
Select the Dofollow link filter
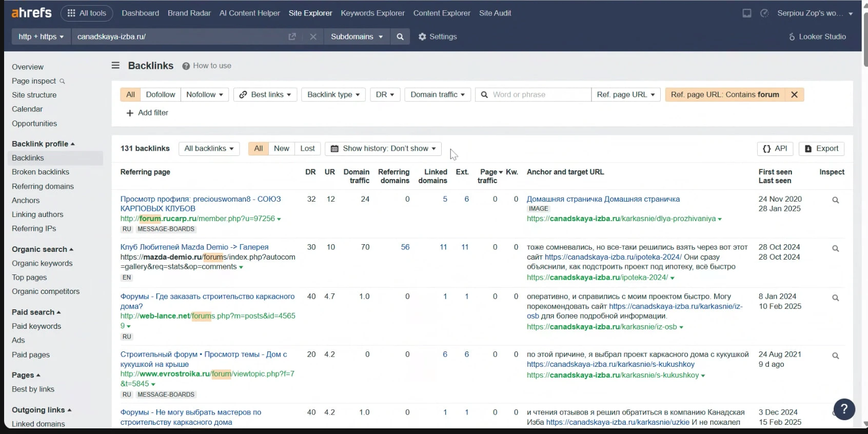coord(160,95)
